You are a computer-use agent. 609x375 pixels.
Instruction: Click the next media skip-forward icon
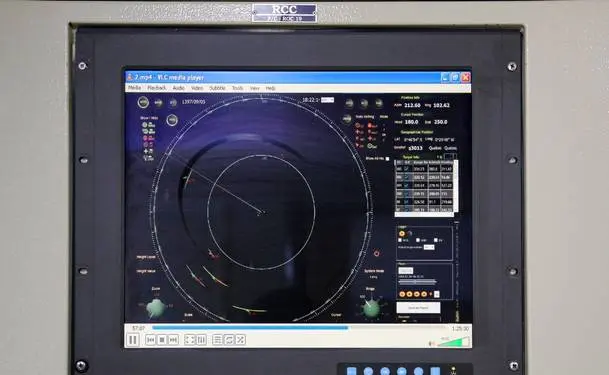click(x=173, y=340)
